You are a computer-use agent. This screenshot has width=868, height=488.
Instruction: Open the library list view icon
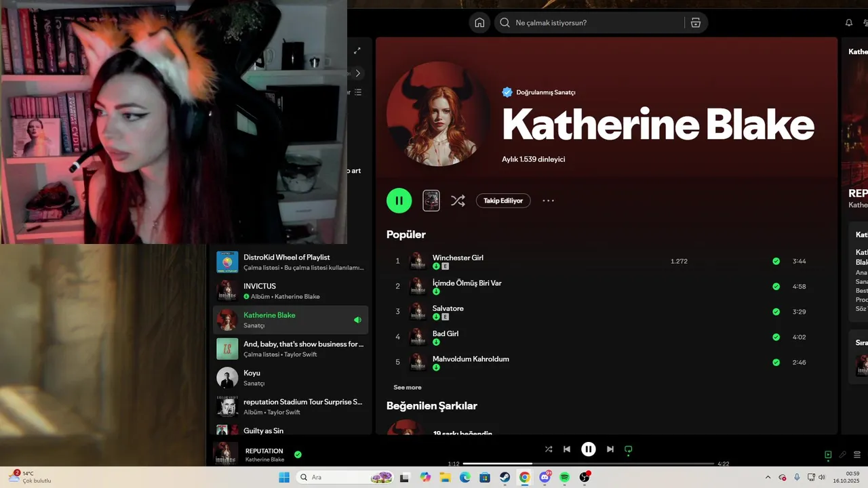coord(358,92)
